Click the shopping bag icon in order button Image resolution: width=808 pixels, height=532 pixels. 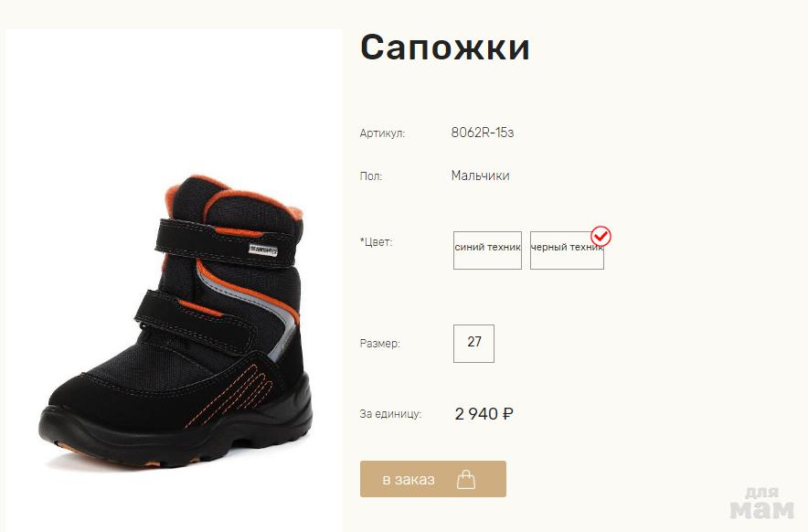click(466, 479)
